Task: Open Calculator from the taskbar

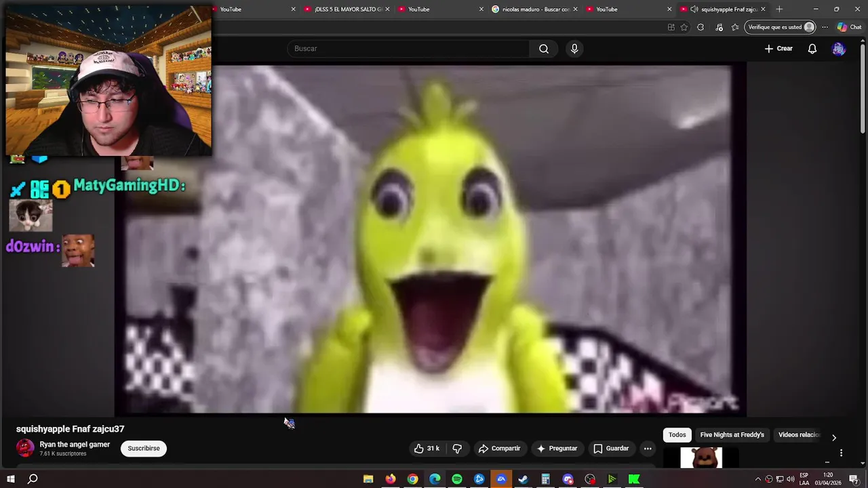Action: [545, 479]
